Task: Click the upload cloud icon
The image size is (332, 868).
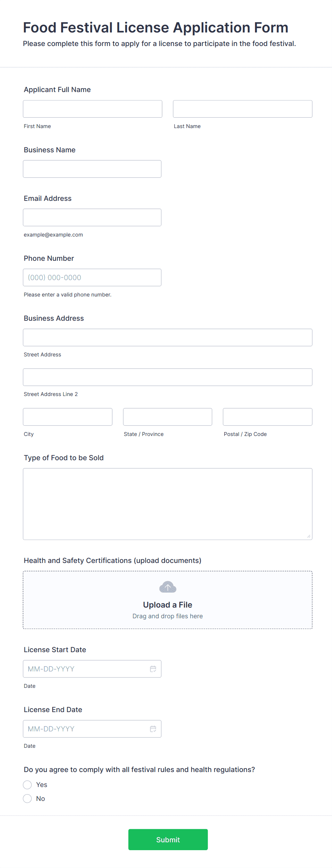Action: click(x=167, y=587)
